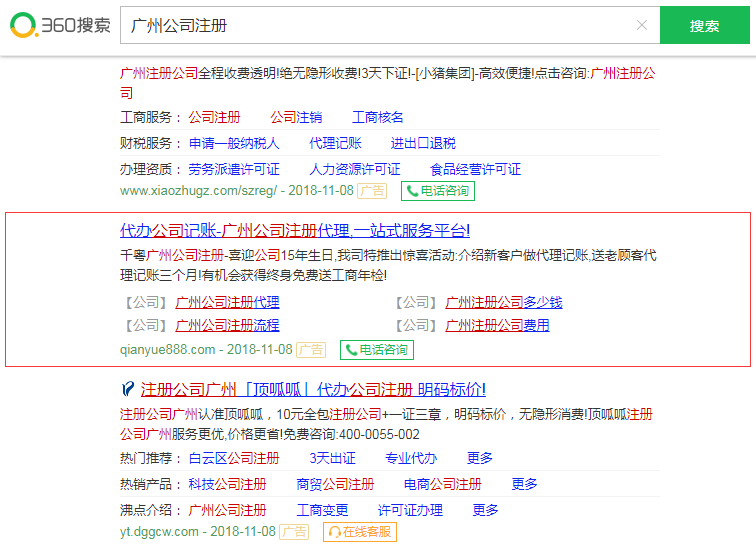This screenshot has width=756, height=554.
Task: Click 电话咨询 under the qianyue888.com result
Action: (x=377, y=349)
